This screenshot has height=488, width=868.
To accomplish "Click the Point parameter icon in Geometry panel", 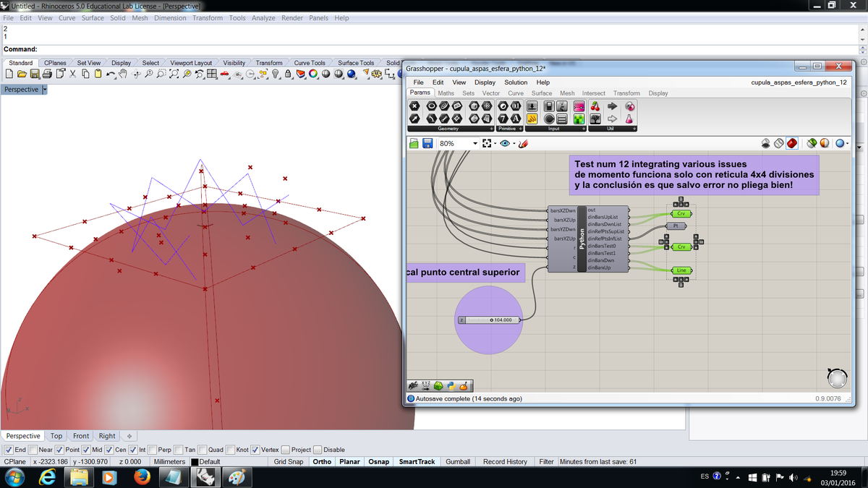I will coord(414,106).
